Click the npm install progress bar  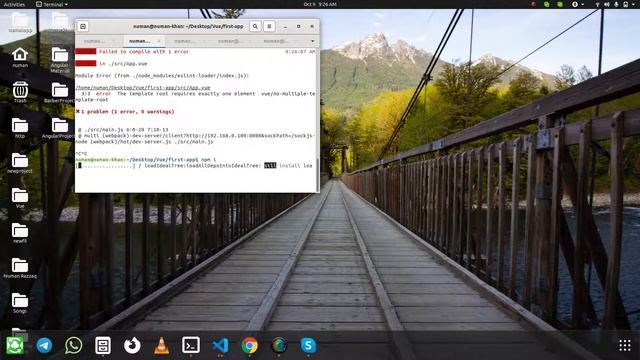point(105,166)
